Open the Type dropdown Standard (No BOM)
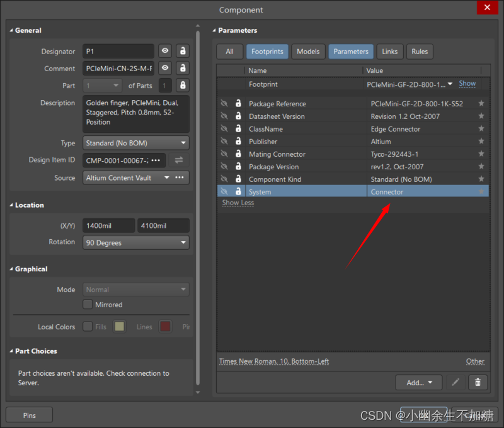The width and height of the screenshot is (504, 428). (x=136, y=143)
